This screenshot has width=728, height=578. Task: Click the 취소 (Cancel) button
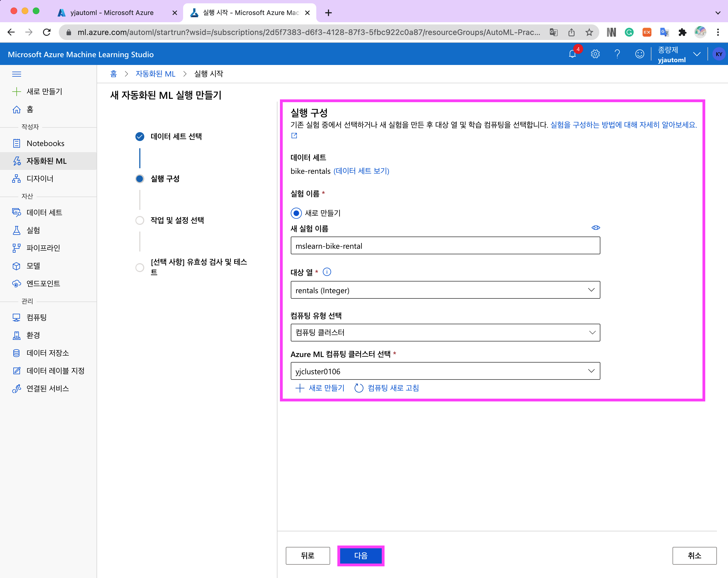(694, 556)
